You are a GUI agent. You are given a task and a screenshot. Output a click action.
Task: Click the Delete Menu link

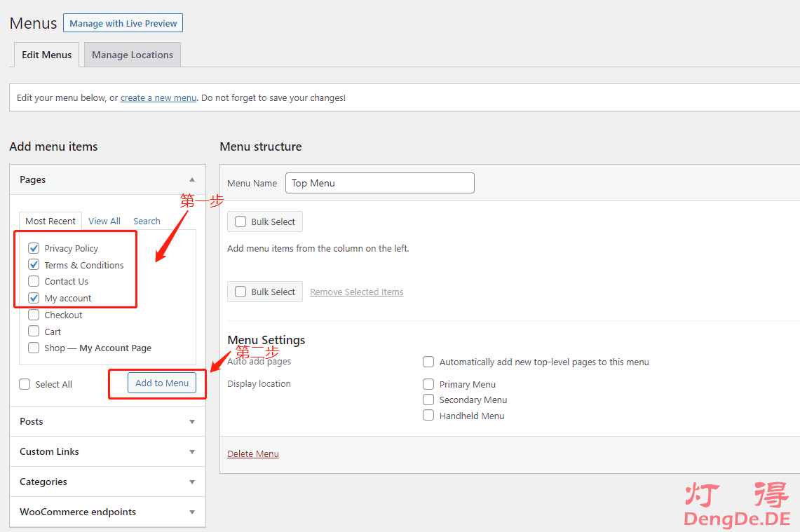click(253, 454)
